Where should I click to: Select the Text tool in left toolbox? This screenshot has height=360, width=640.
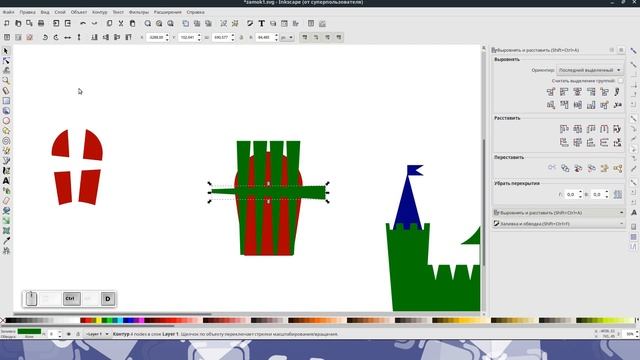coord(6,181)
